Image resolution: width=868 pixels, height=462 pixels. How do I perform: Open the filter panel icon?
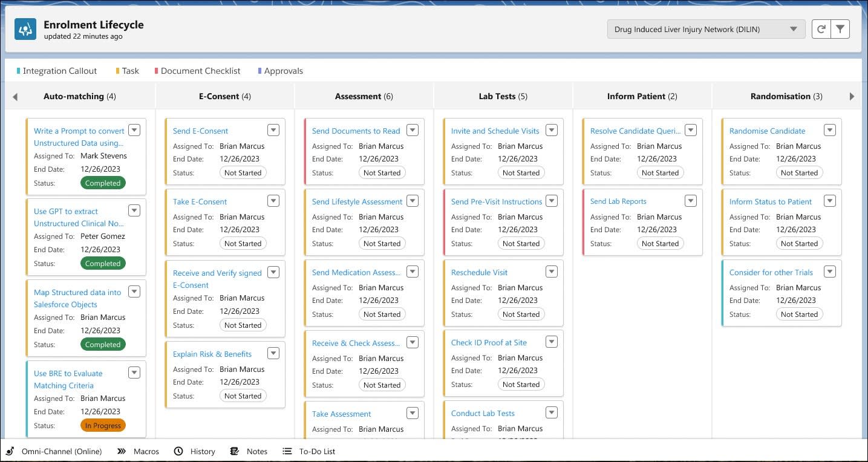(x=840, y=28)
